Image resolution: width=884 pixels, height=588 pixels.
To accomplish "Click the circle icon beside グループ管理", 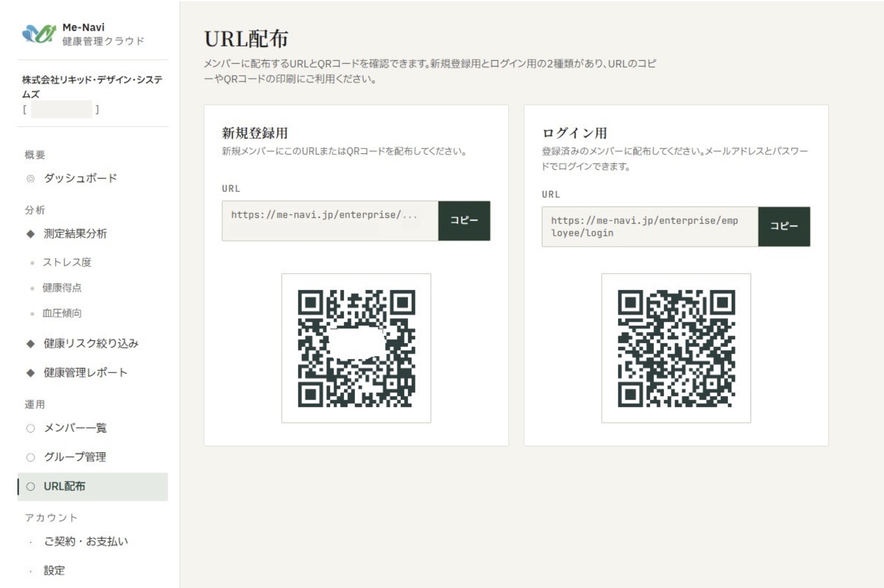I will pos(31,457).
